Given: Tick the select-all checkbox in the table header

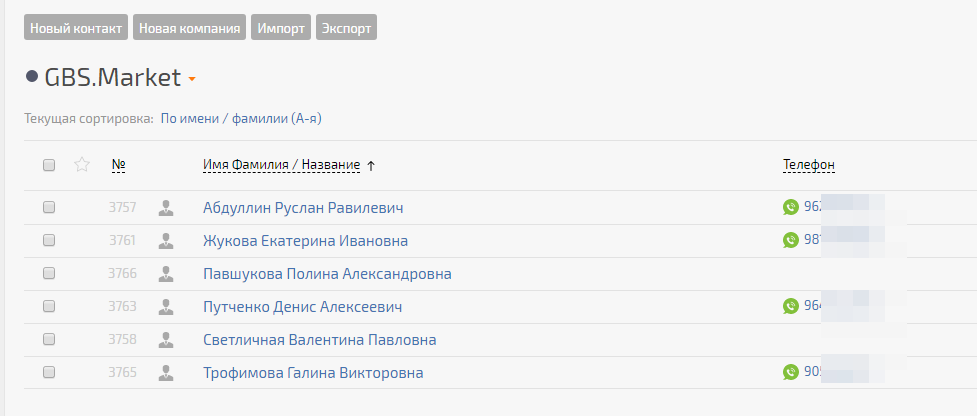Looking at the screenshot, I should coord(49,166).
